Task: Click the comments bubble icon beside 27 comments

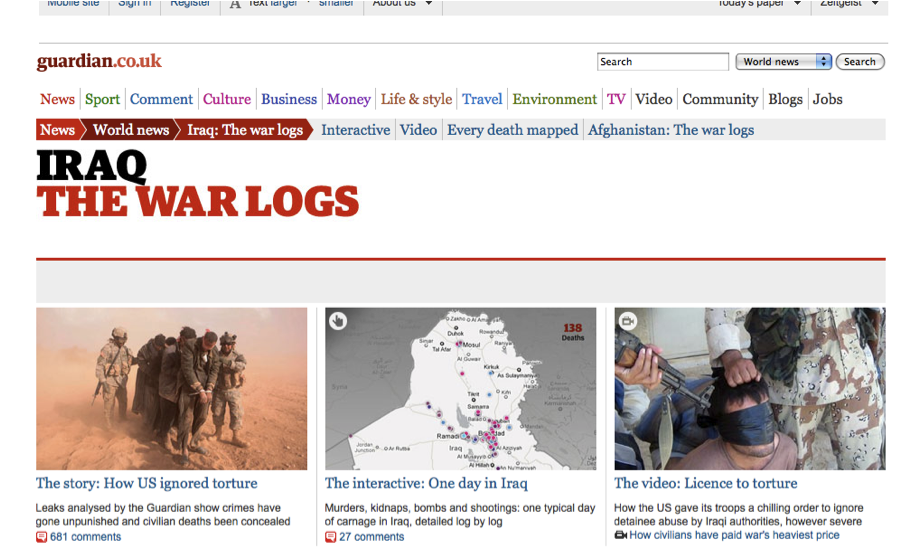Action: click(330, 537)
